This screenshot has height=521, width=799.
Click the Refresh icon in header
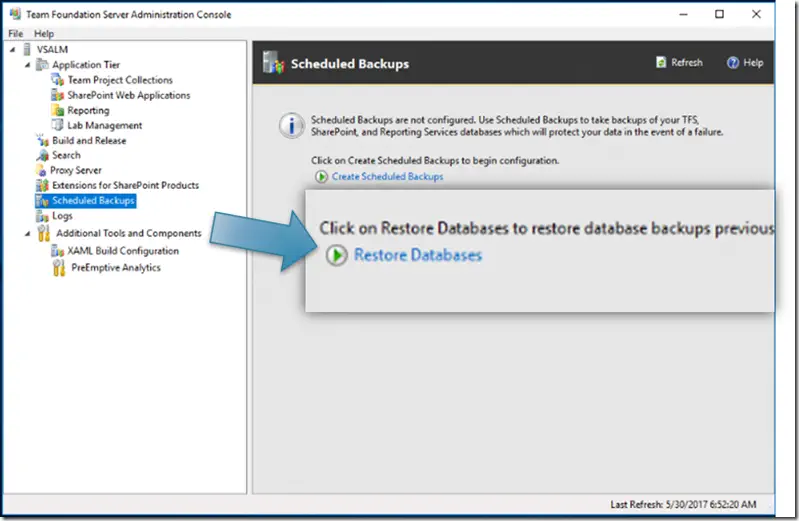662,62
